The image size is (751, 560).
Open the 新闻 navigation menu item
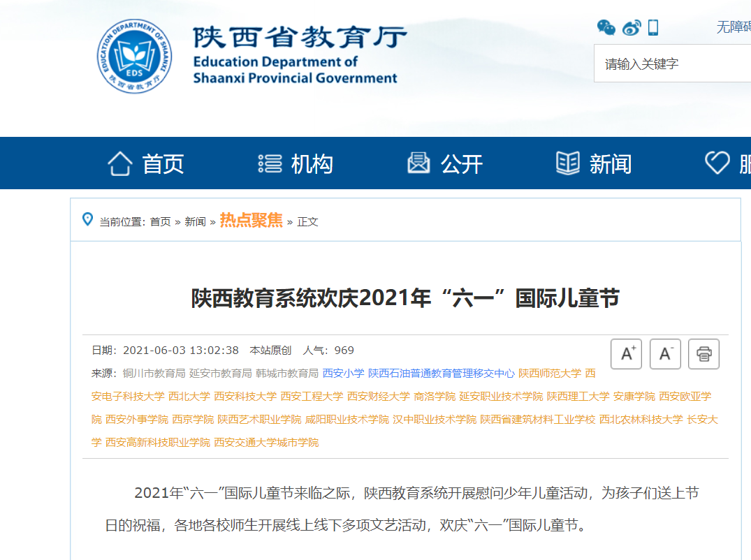594,163
